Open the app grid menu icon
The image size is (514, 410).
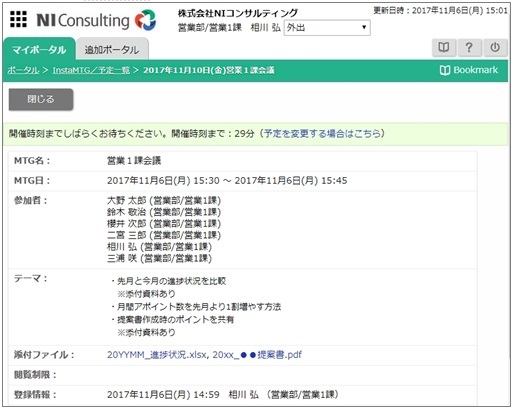[18, 19]
